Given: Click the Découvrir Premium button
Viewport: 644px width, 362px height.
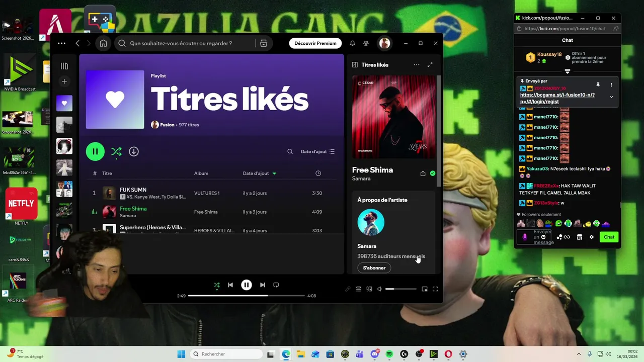Looking at the screenshot, I should pyautogui.click(x=315, y=43).
